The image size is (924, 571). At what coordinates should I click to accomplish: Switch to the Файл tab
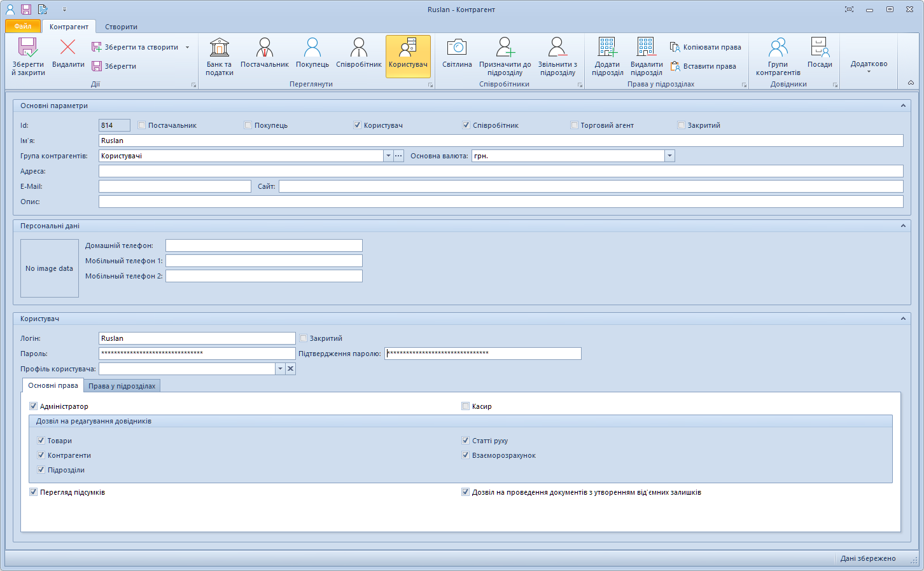[x=22, y=27]
